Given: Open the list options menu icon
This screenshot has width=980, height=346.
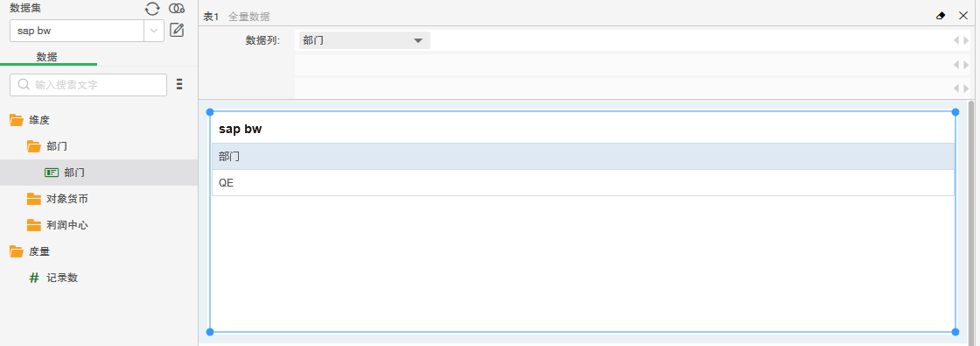Looking at the screenshot, I should (179, 84).
